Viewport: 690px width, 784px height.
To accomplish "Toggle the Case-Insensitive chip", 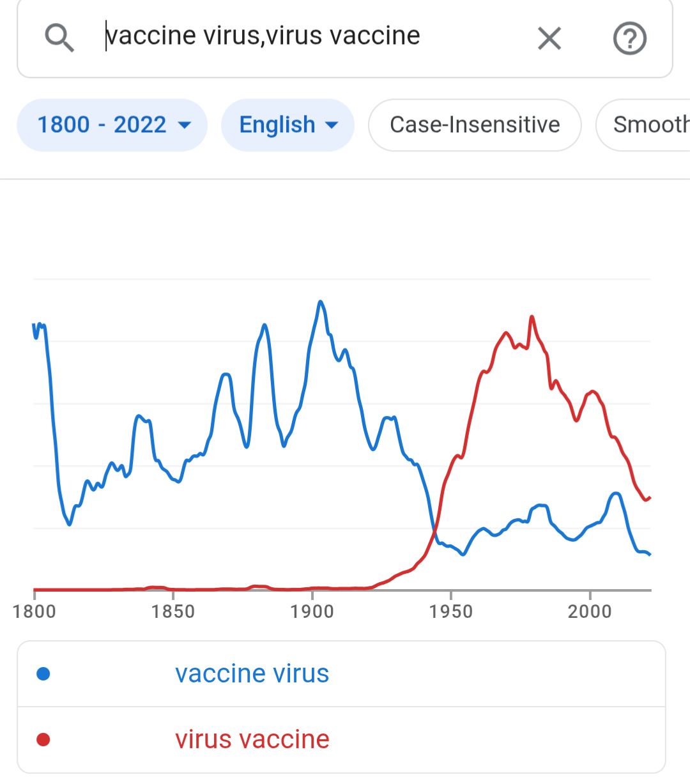I will click(x=475, y=125).
